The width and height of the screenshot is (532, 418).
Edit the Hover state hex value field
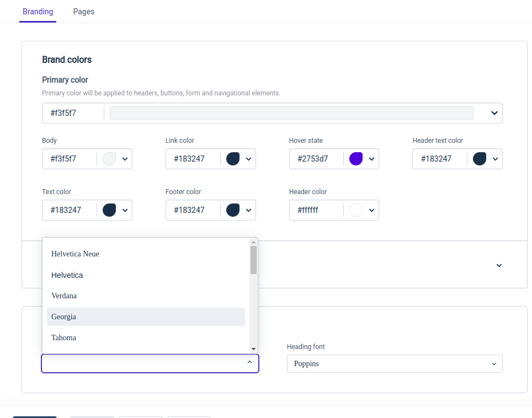316,159
